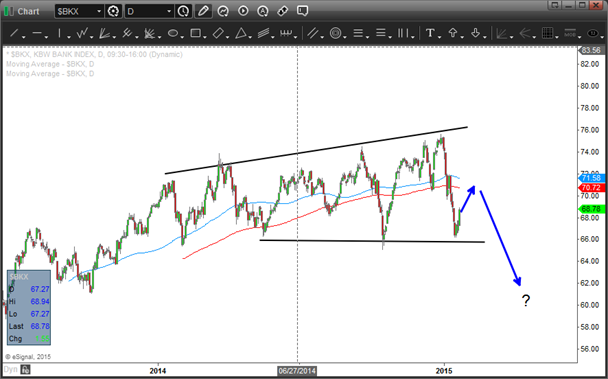Select the down arrow marker tool
608x379 pixels.
(475, 33)
